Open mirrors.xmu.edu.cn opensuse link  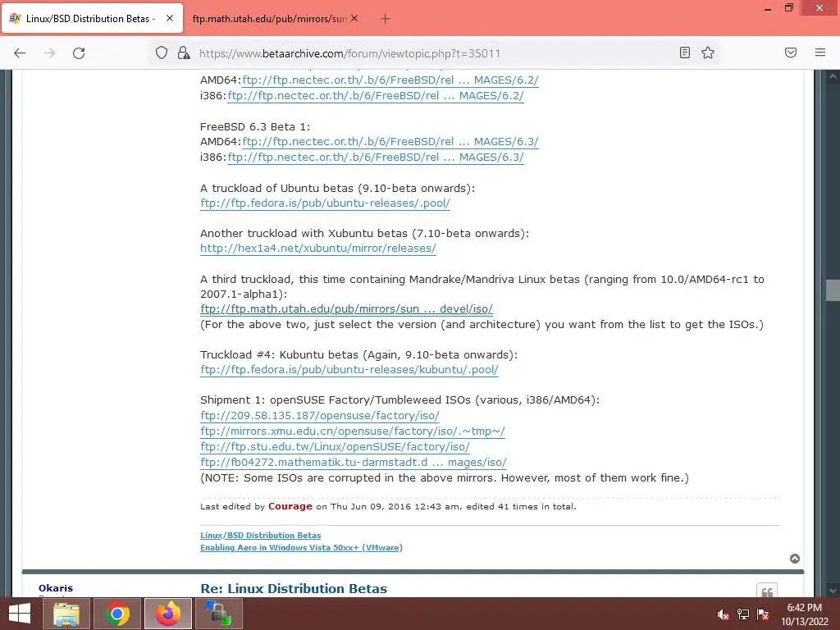[x=353, y=431]
